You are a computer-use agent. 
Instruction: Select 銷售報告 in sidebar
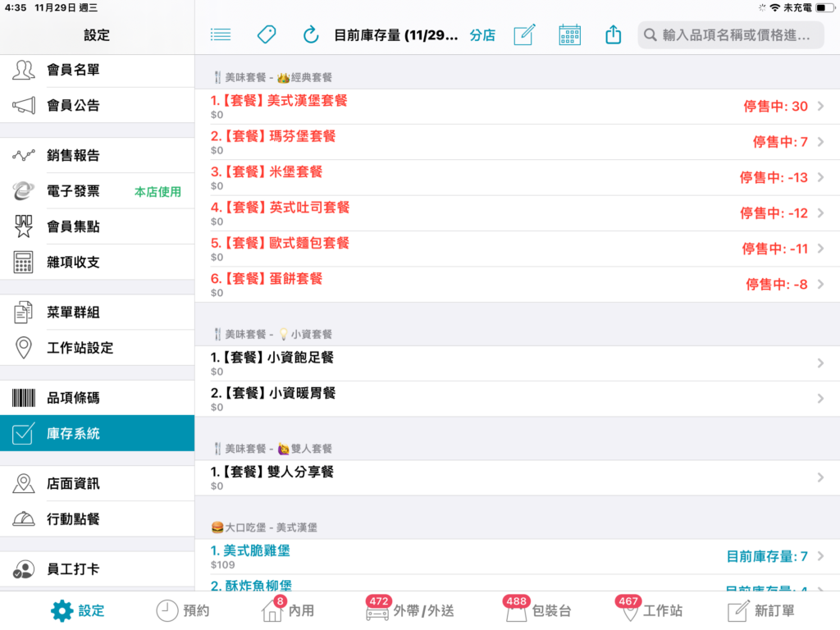pyautogui.click(x=97, y=155)
